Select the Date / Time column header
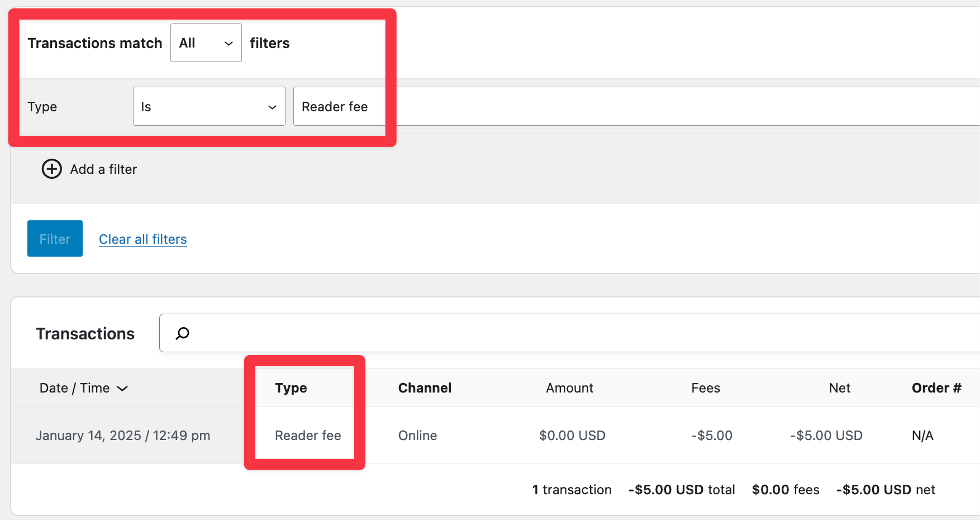Image resolution: width=980 pixels, height=520 pixels. (x=74, y=387)
